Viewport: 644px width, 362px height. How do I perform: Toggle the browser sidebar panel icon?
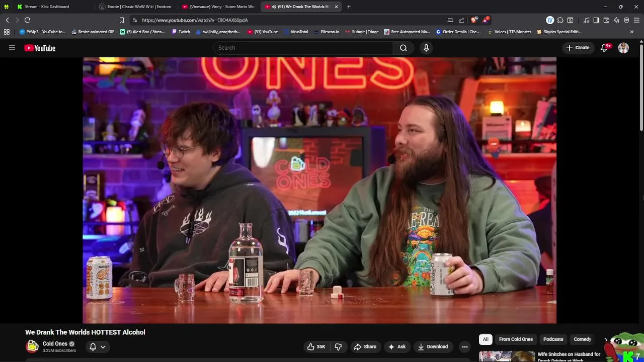coord(596,20)
